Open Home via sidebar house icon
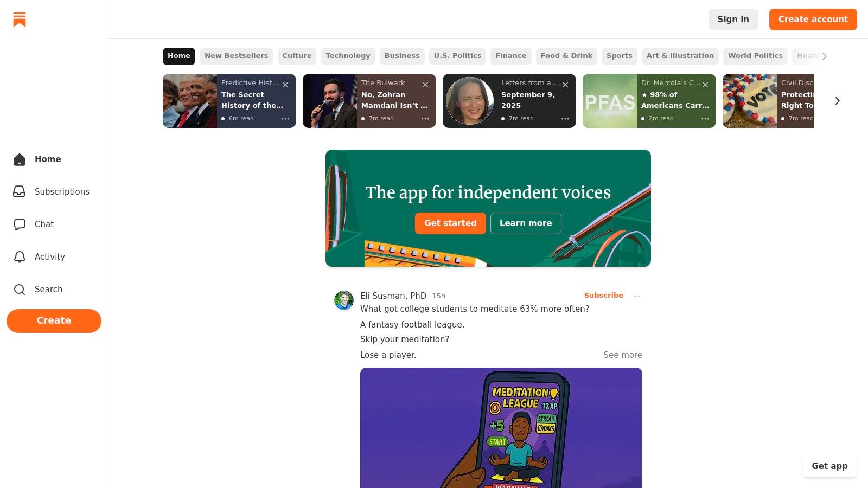This screenshot has height=488, width=868. (x=20, y=159)
